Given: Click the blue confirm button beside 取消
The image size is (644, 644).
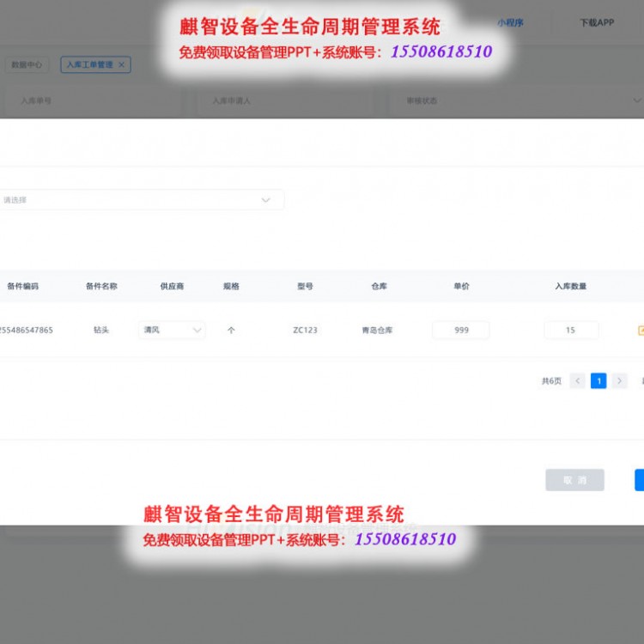Looking at the screenshot, I should click(x=639, y=480).
